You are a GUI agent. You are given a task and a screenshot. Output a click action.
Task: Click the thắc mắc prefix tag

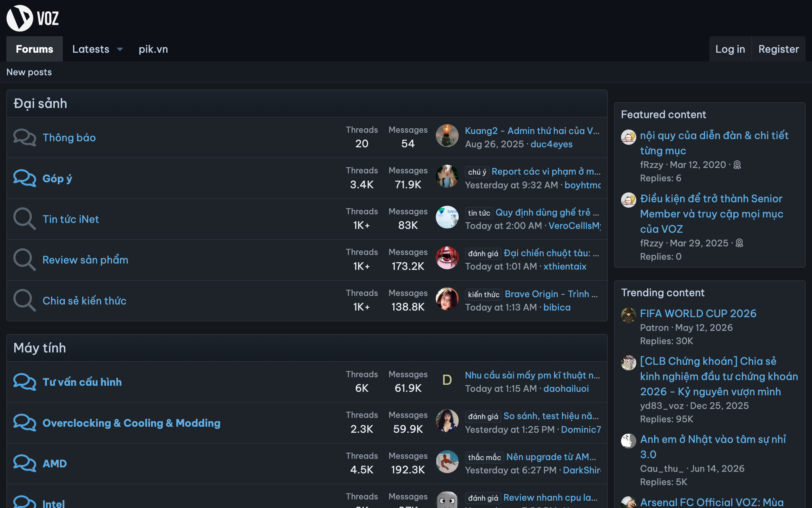(x=485, y=457)
